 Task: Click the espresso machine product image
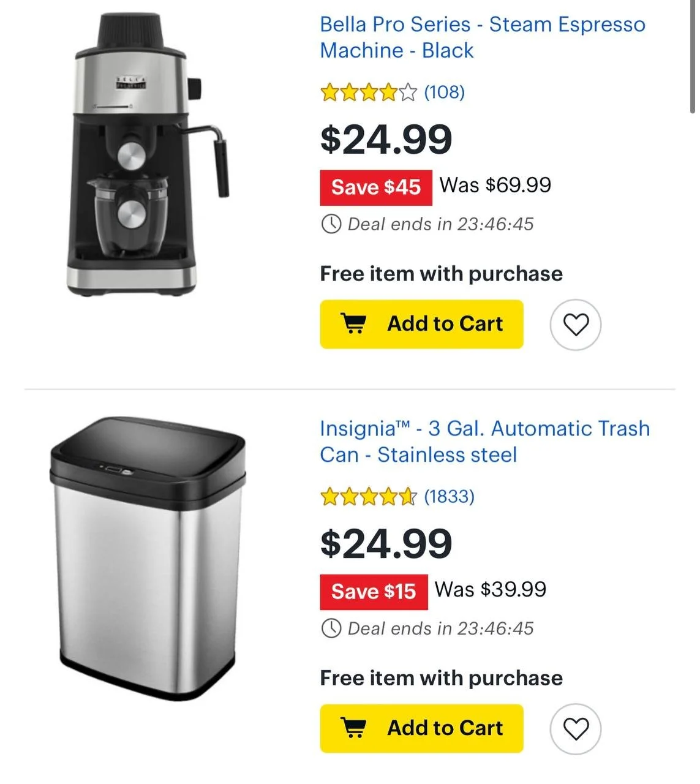click(148, 154)
